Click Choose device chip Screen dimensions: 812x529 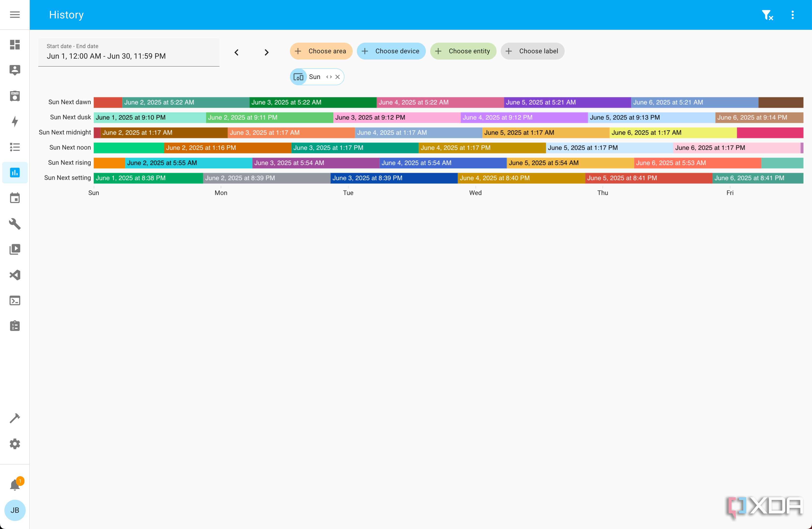coord(391,51)
